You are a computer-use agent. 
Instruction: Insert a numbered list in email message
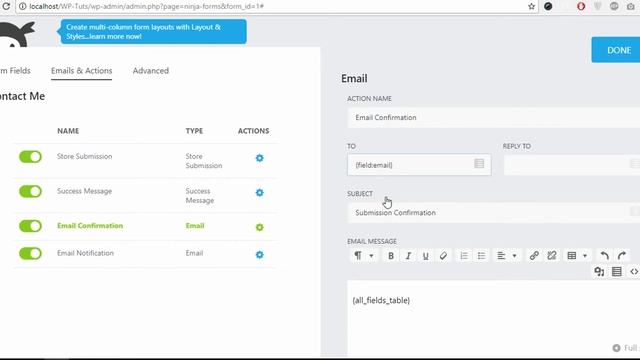tap(464, 256)
